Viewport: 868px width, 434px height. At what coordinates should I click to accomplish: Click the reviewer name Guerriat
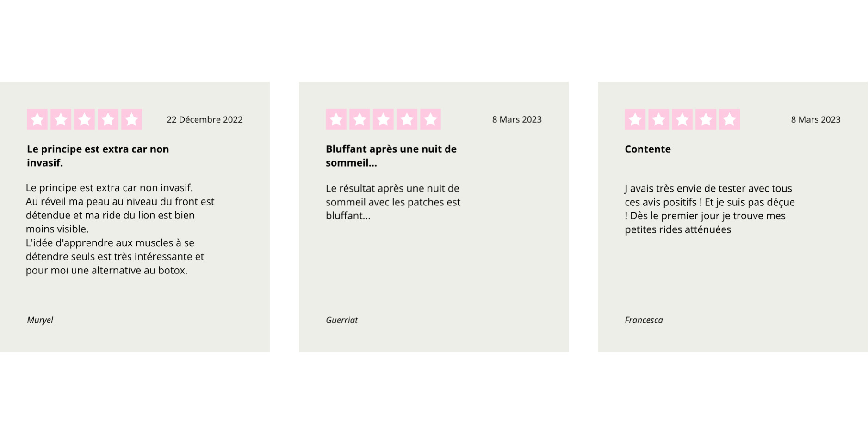(x=342, y=320)
